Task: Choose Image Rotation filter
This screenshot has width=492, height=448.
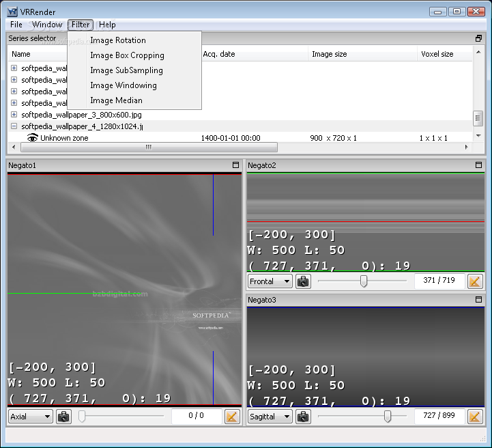Action: click(134, 40)
